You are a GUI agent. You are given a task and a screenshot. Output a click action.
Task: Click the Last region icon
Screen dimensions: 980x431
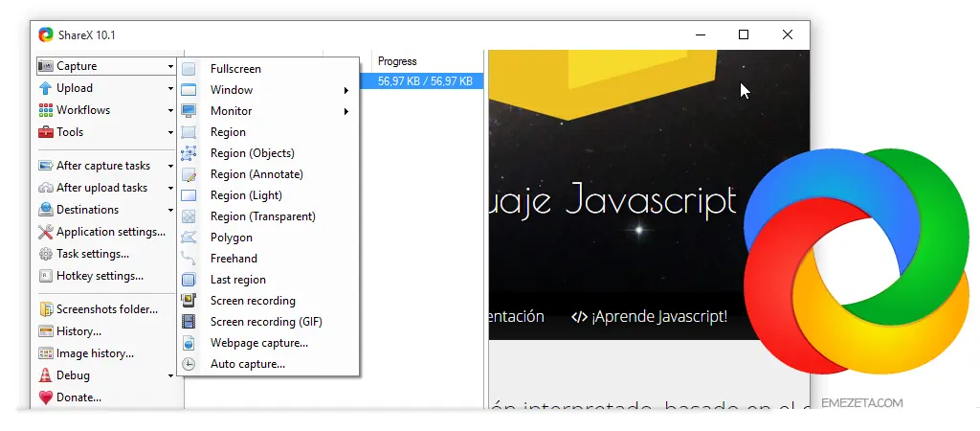click(x=189, y=280)
